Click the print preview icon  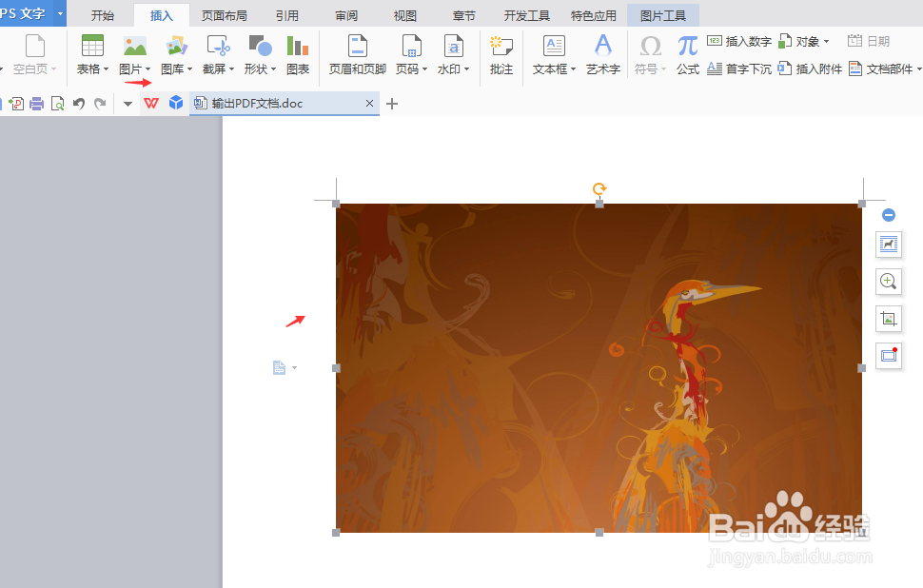click(58, 104)
